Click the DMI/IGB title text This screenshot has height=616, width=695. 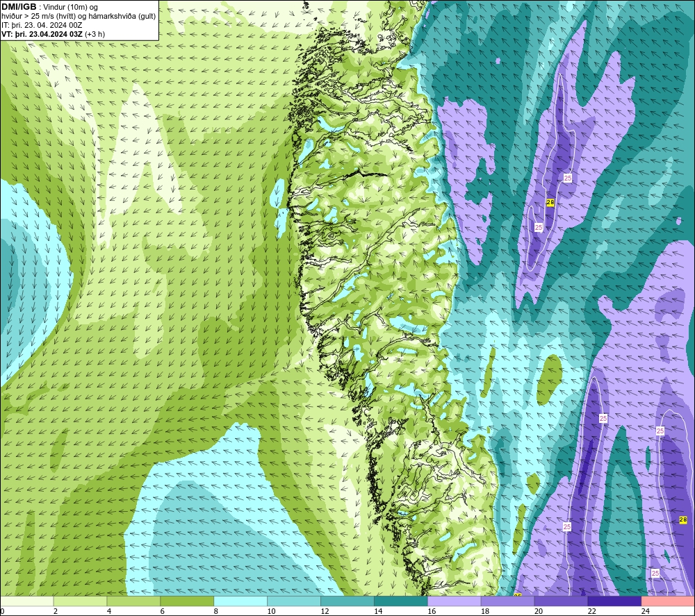click(x=19, y=7)
